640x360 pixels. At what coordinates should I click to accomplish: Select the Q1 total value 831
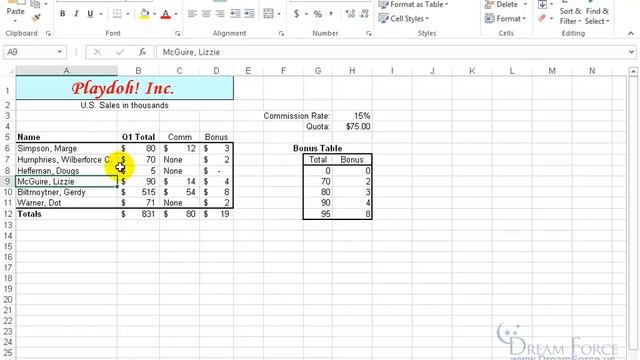click(138, 214)
